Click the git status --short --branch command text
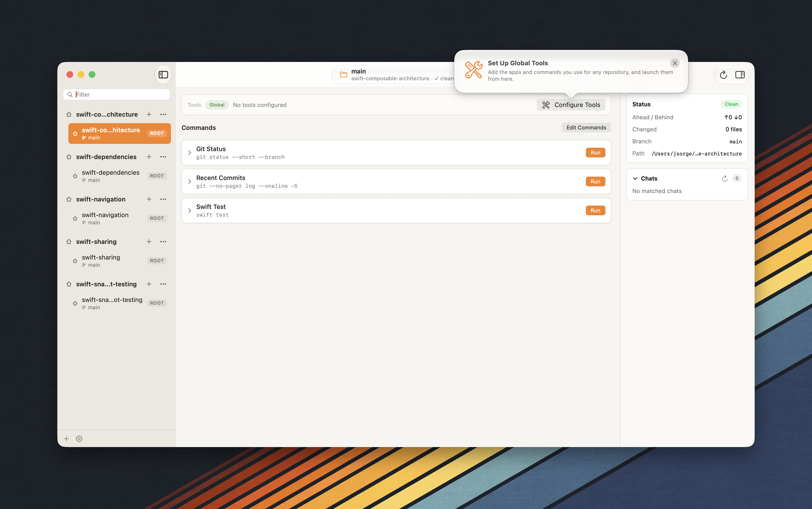This screenshot has width=812, height=509. tap(240, 157)
